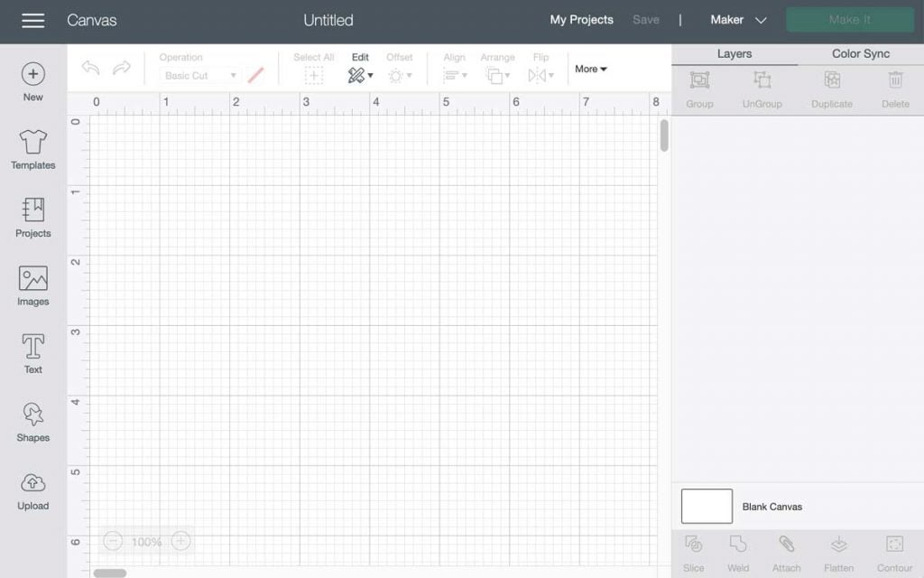The width and height of the screenshot is (924, 578).
Task: Click the Blank Canvas layer label
Action: coord(772,507)
